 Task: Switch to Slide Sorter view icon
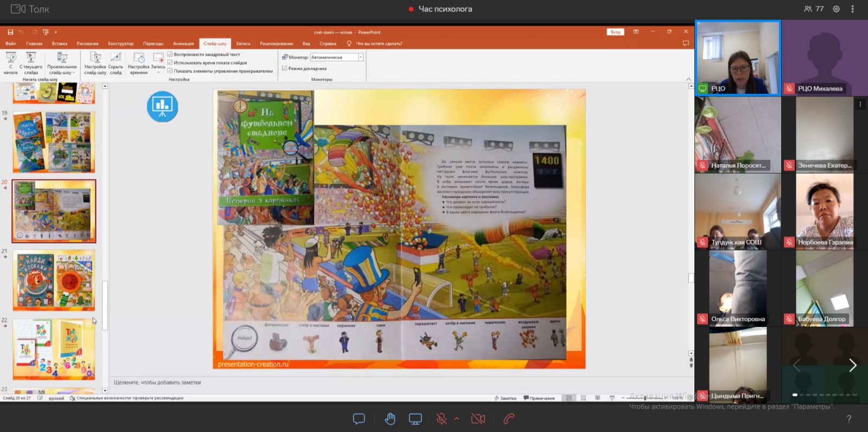(x=583, y=398)
